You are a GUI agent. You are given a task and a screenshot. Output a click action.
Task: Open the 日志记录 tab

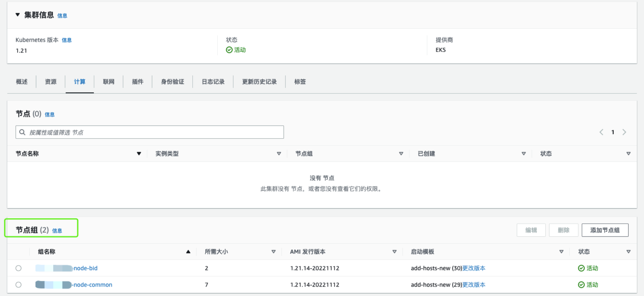click(x=213, y=82)
